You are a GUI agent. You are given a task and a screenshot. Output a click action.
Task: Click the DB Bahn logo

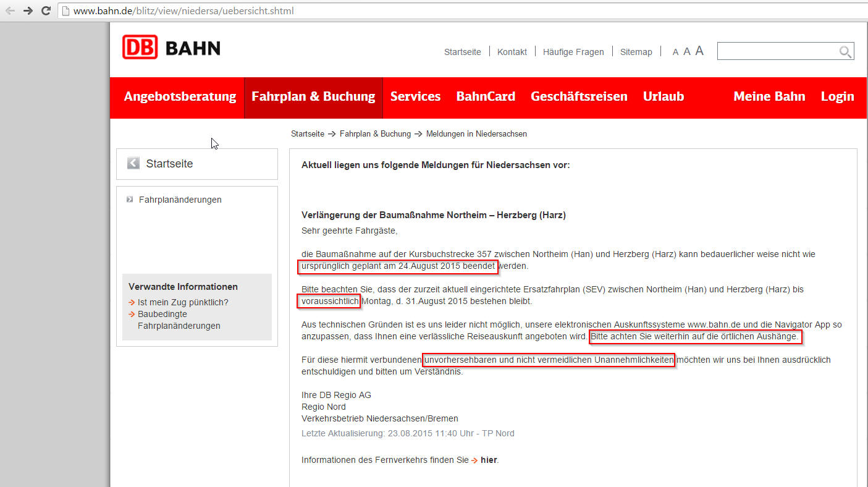point(171,48)
